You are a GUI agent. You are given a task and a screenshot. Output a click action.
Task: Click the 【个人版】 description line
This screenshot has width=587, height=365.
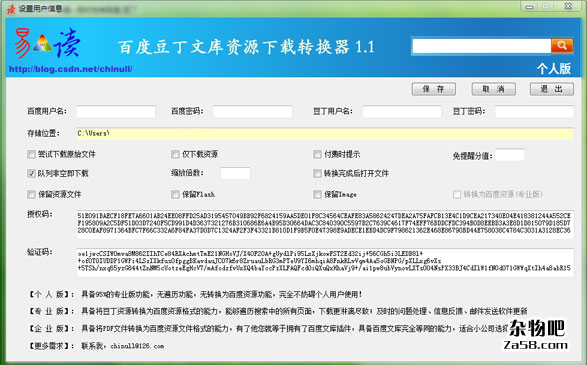click(195, 295)
